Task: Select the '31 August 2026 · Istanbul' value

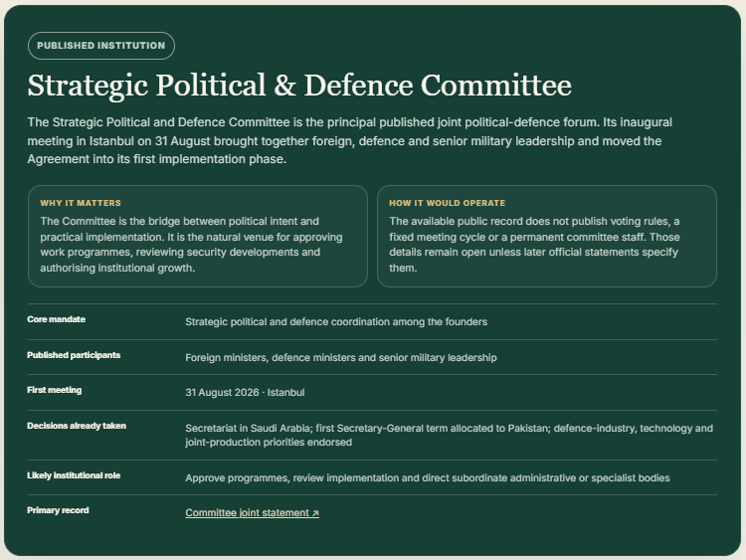Action: (245, 393)
